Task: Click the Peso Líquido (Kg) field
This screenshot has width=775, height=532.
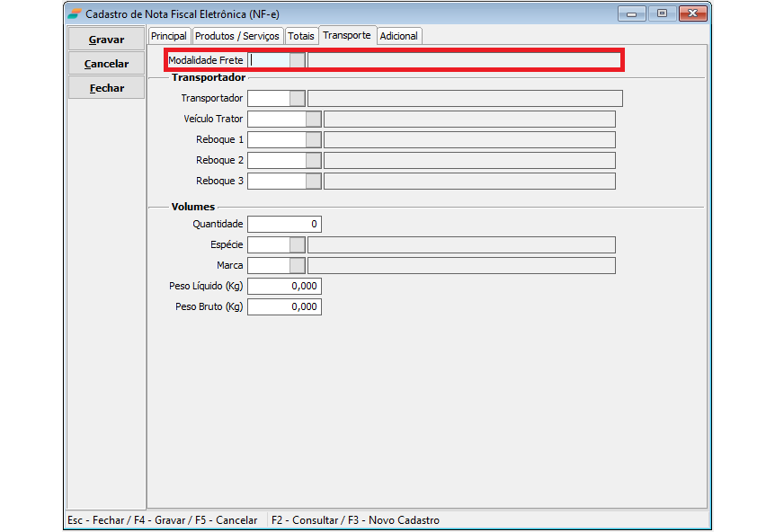Action: click(x=284, y=286)
